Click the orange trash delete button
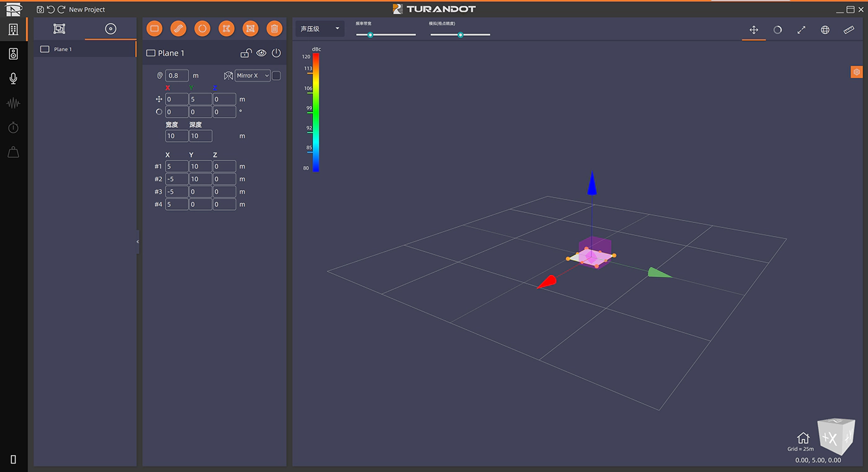 tap(274, 28)
